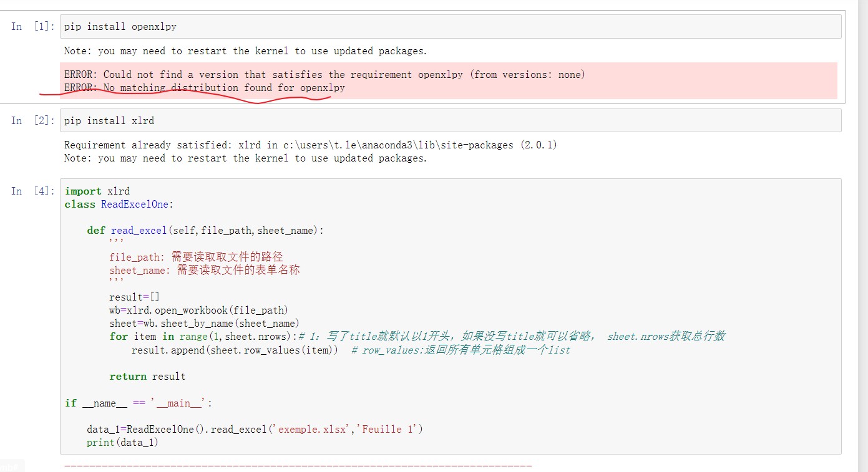Click the 'Note: you may need to restart' line under In [2]
868x472 pixels.
click(246, 158)
